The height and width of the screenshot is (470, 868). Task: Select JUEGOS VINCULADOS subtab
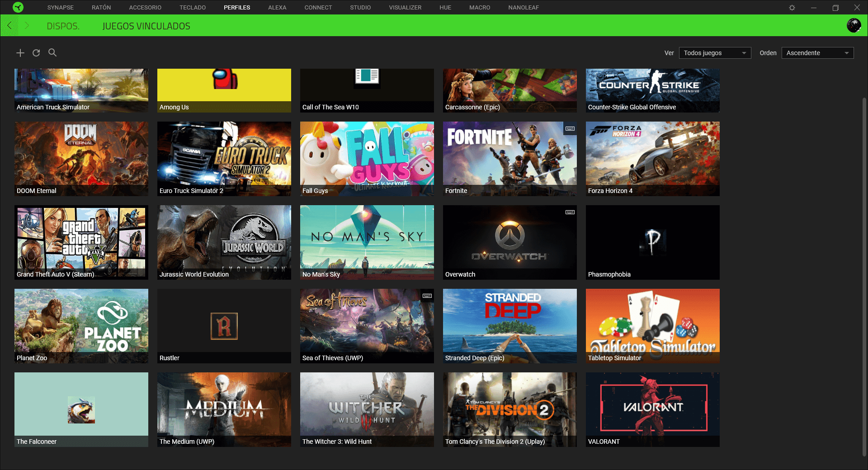coord(146,26)
